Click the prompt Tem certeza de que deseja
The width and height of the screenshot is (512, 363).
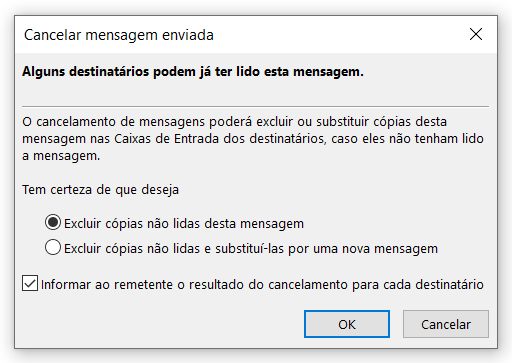(x=100, y=190)
